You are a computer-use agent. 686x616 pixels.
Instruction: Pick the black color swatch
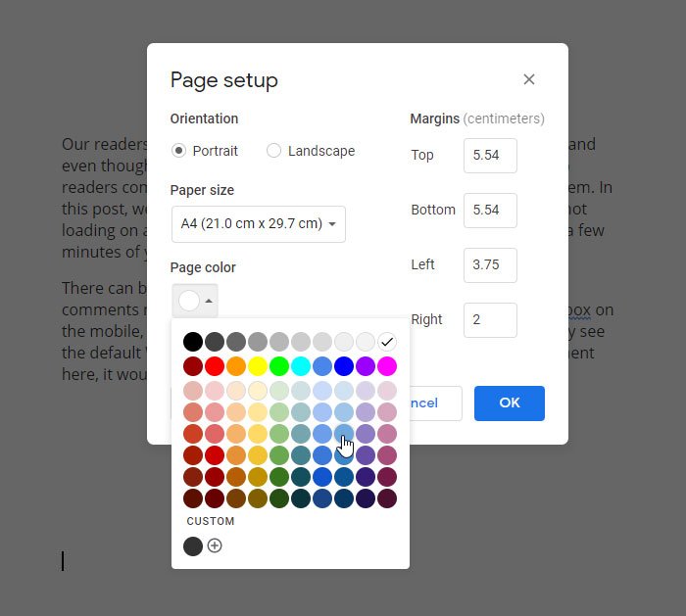pyautogui.click(x=193, y=342)
